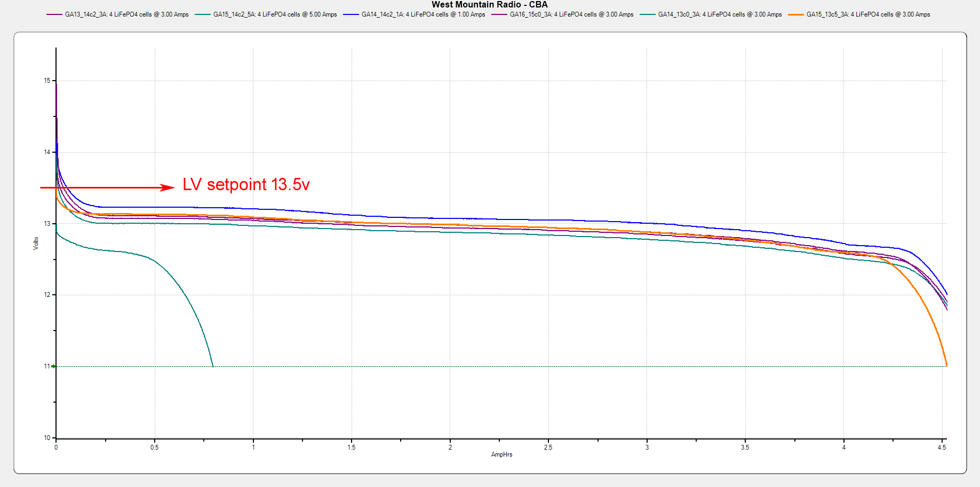Screen dimensions: 980x487
Task: Click the green cutoff marker at 11 volts
Action: pyautogui.click(x=53, y=366)
